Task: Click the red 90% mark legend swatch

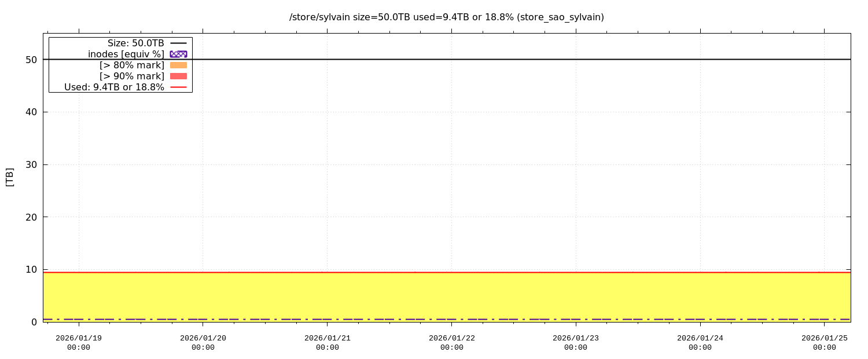Action: 178,76
